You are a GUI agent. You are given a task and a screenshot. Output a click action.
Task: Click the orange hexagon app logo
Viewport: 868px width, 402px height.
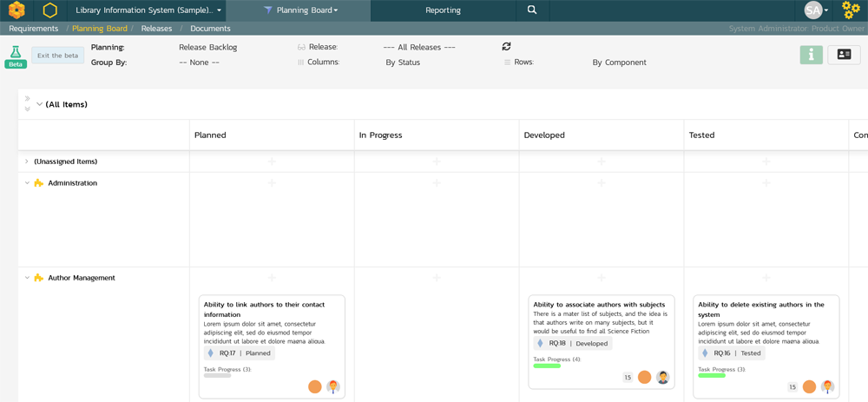point(16,10)
